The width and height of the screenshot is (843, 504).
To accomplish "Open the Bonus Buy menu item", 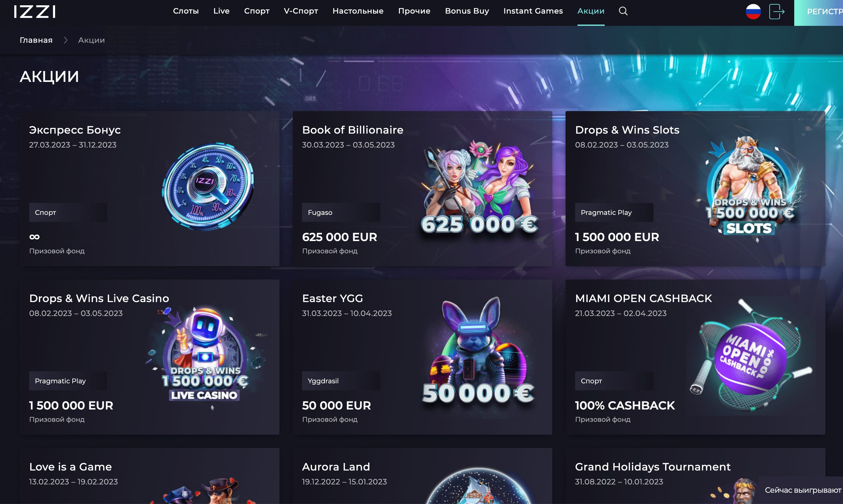I will click(467, 11).
